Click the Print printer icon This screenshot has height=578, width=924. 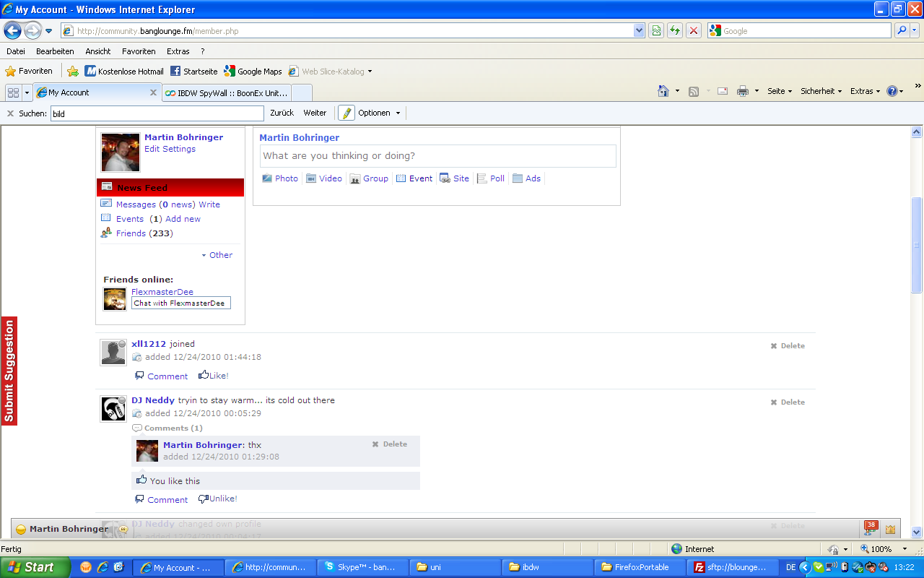coord(743,91)
